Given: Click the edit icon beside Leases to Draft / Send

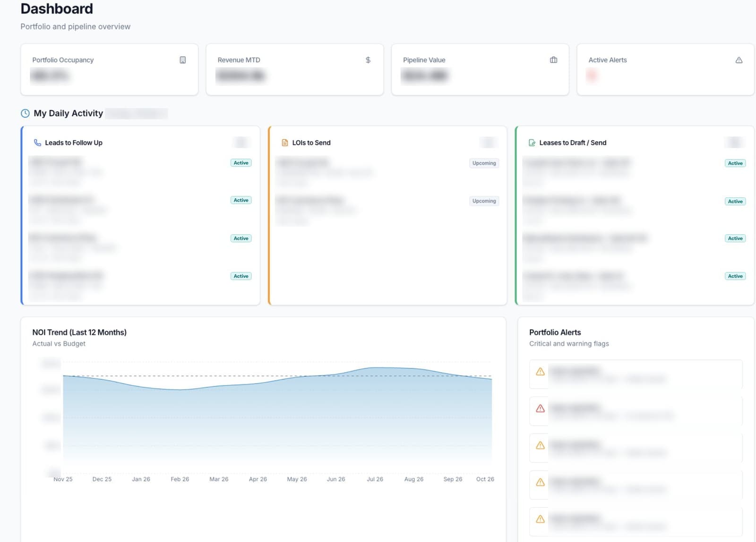Looking at the screenshot, I should coord(532,143).
